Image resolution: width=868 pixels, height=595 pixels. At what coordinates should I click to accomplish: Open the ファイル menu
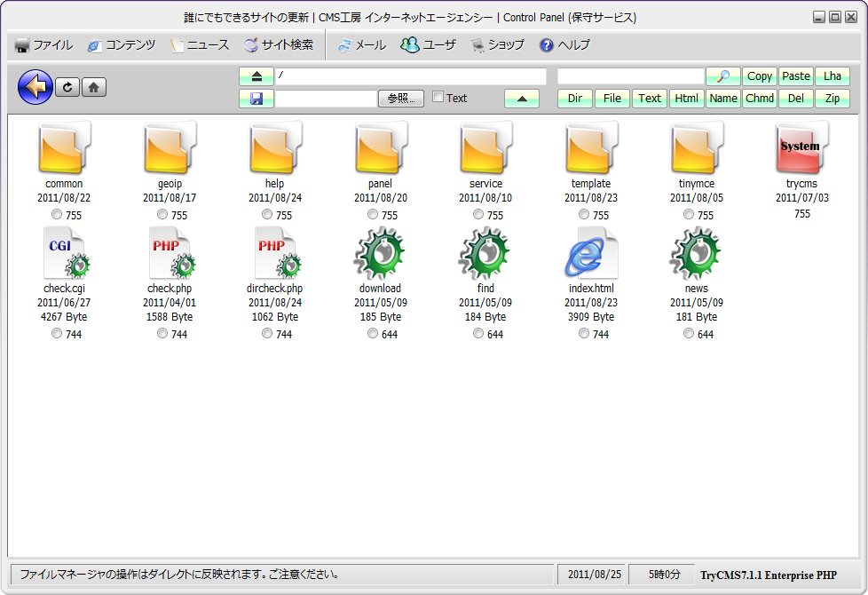pos(44,45)
